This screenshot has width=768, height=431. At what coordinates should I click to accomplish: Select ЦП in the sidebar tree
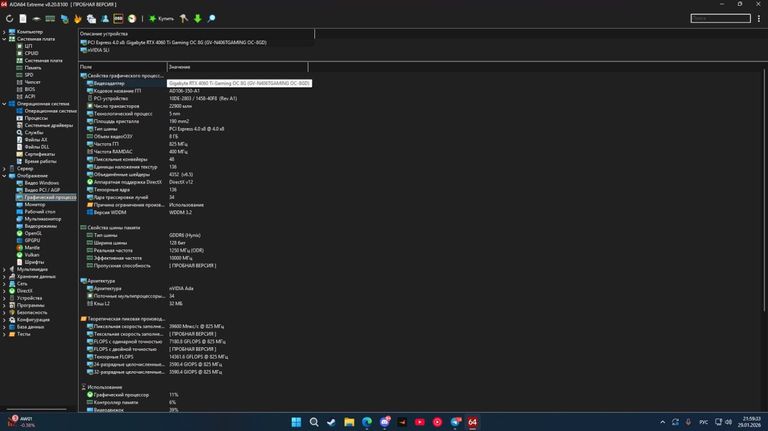coord(28,46)
